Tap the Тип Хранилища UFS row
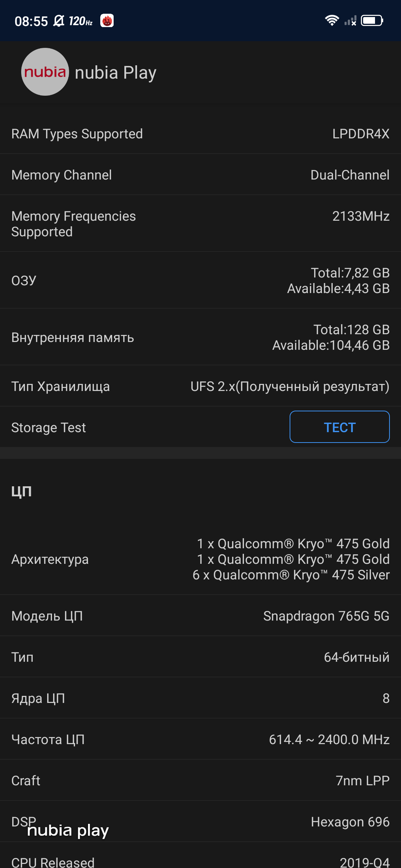 click(x=200, y=387)
